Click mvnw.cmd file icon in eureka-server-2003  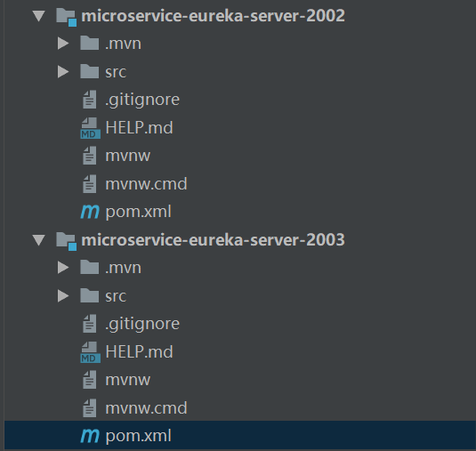[x=90, y=408]
